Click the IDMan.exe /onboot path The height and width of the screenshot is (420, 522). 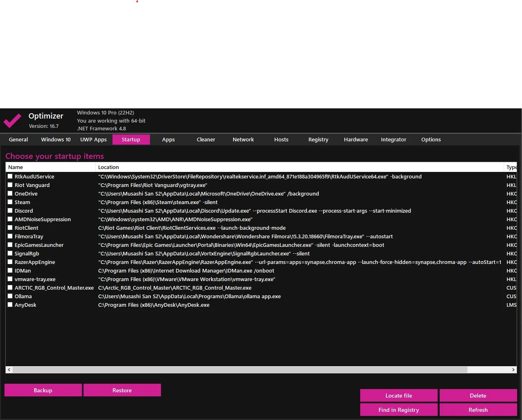coord(186,270)
